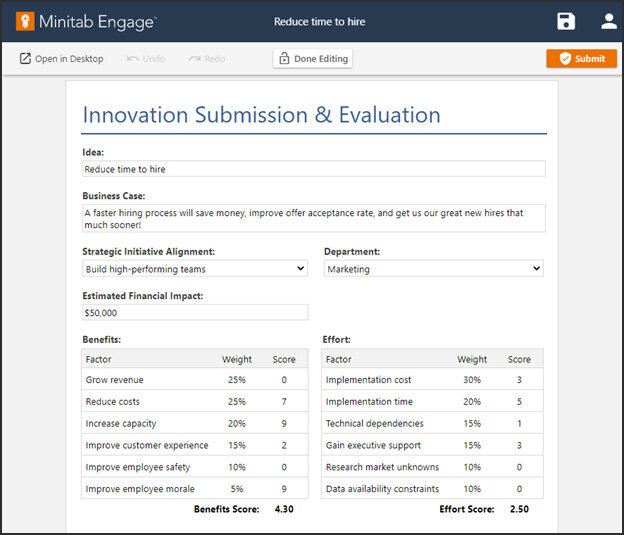Click the Improve employee morale score cell

pyautogui.click(x=284, y=489)
